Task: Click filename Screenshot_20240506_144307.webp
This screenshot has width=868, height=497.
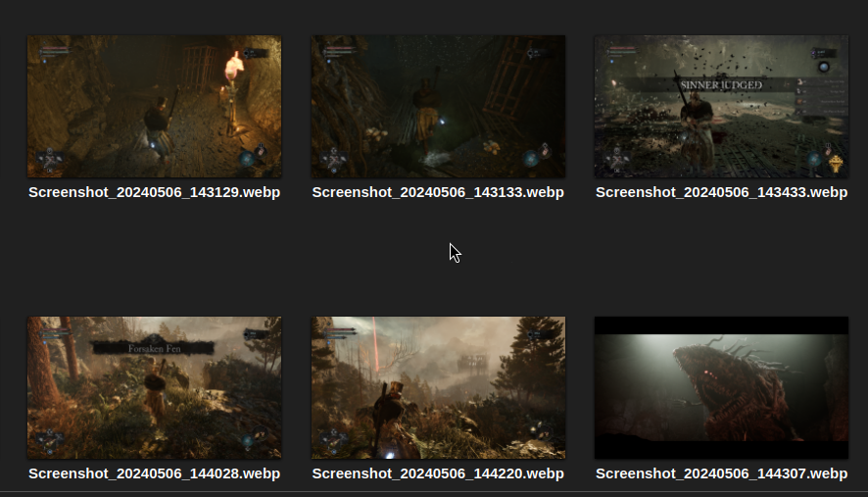Action: 721,473
